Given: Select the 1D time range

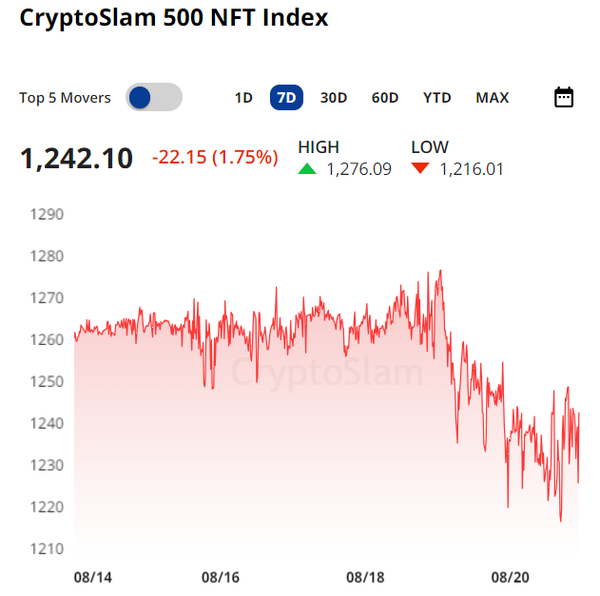Looking at the screenshot, I should (243, 97).
